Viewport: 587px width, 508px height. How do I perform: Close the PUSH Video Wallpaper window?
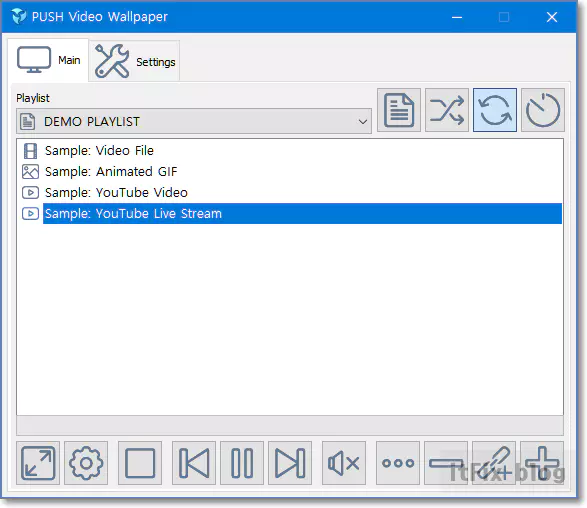(552, 17)
